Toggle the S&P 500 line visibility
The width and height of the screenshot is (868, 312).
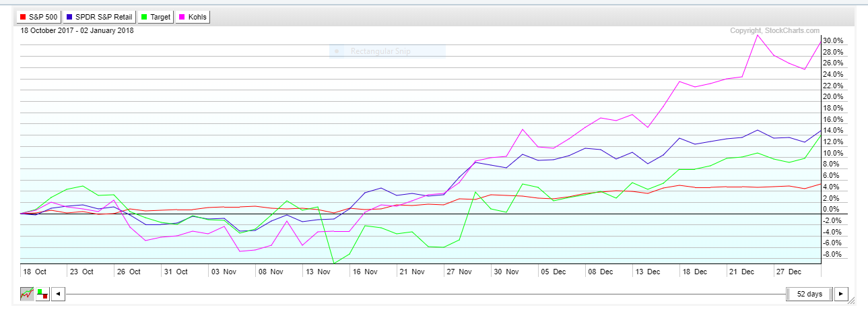point(38,16)
